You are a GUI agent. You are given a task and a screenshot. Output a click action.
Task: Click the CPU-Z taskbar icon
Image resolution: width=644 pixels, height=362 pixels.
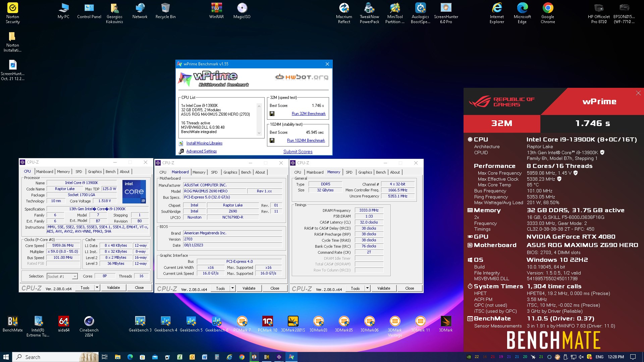pyautogui.click(x=279, y=357)
